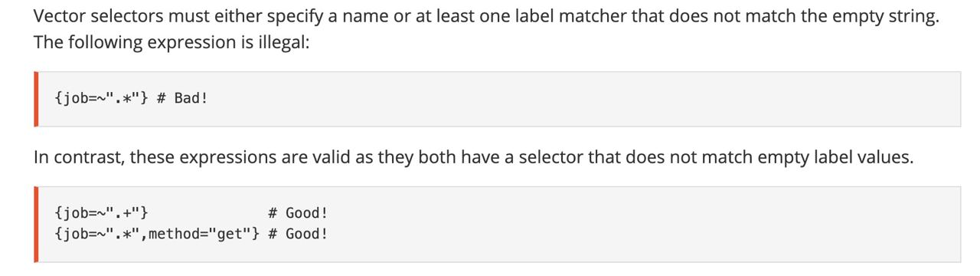Screen dimensions: 980x276
Task: Click the phrase "The following expression is illegal:"
Action: [x=171, y=42]
